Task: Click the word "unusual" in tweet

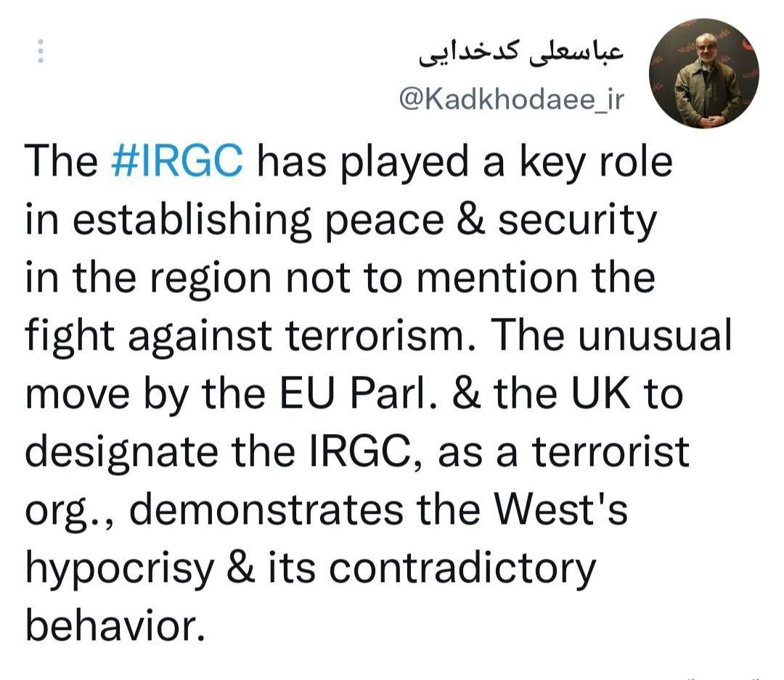Action: coord(647,337)
